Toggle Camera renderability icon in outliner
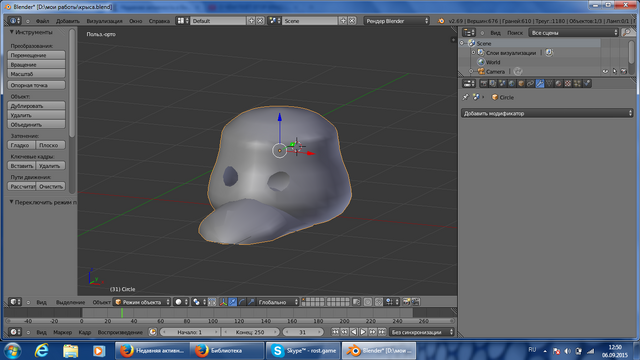The width and height of the screenshot is (640, 360). 624,71
